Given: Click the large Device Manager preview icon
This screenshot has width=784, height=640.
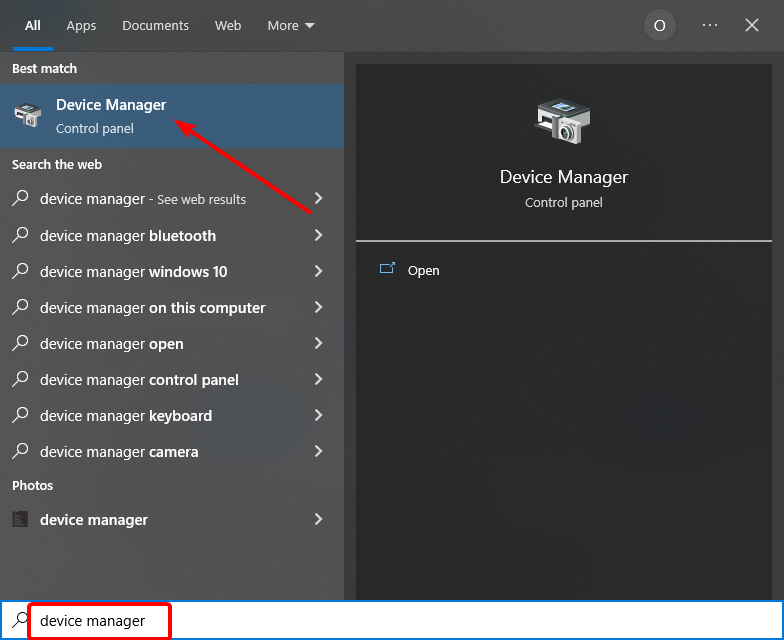Looking at the screenshot, I should pyautogui.click(x=563, y=121).
